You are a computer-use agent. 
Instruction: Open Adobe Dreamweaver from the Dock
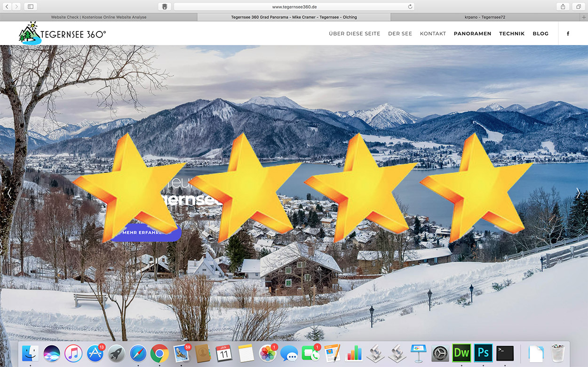tap(461, 353)
